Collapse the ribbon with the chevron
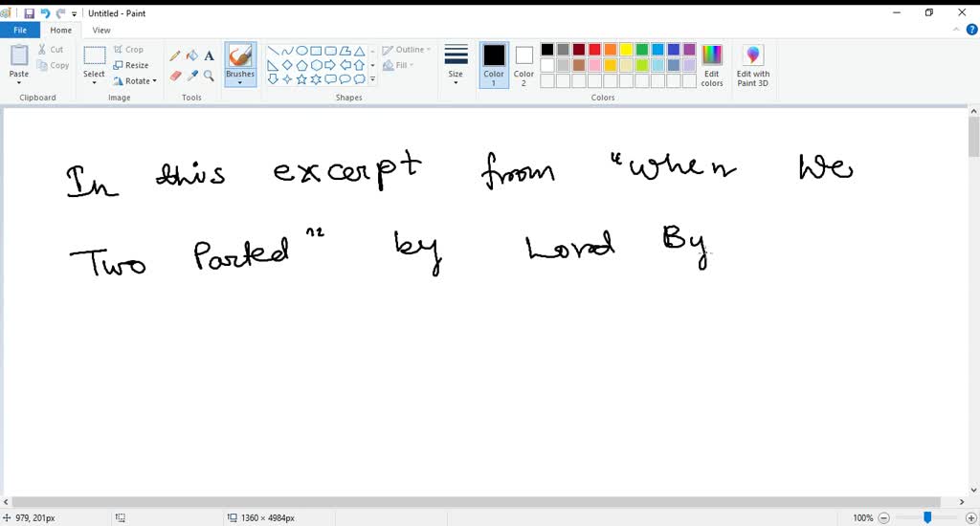Image resolution: width=980 pixels, height=526 pixels. (x=956, y=30)
